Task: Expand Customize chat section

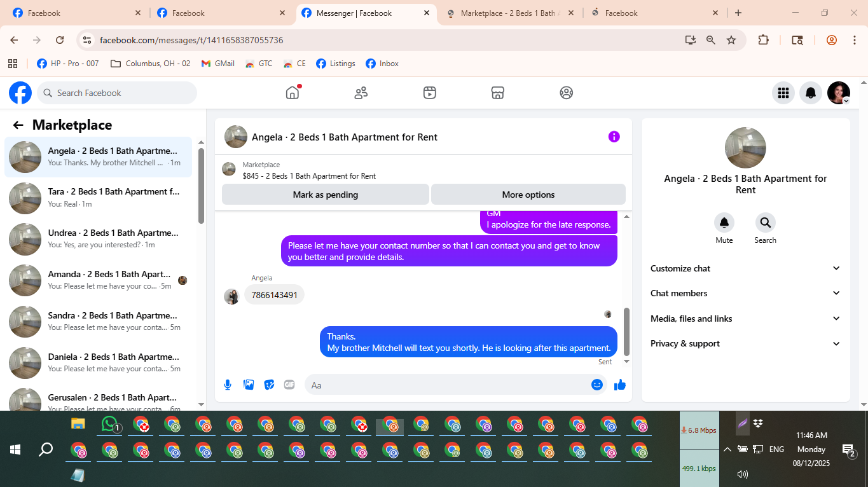Action: click(x=746, y=268)
